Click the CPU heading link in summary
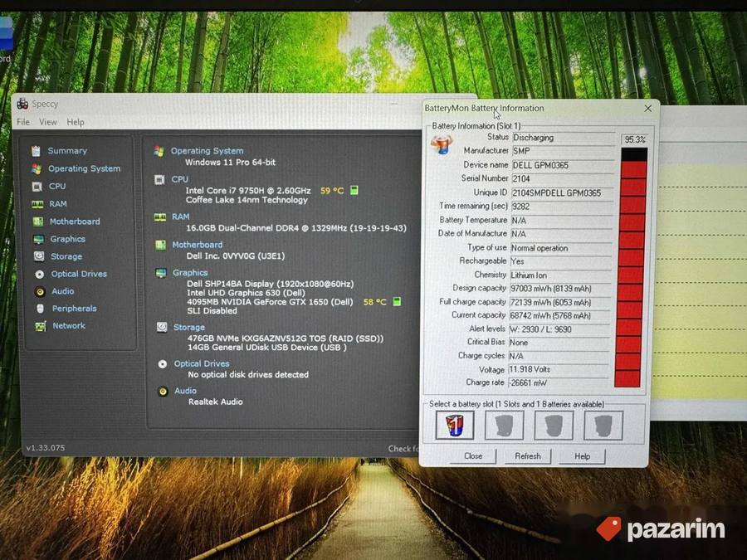Screen dimensions: 747x560 pyautogui.click(x=179, y=179)
